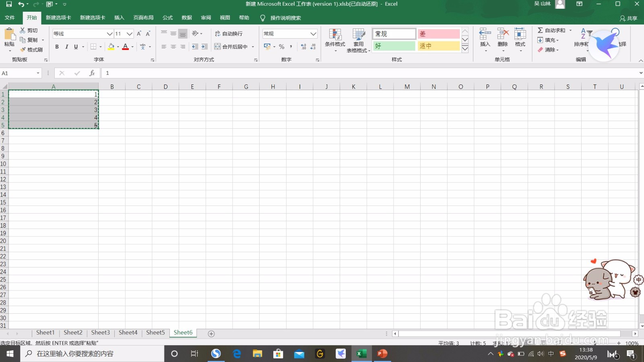Viewport: 644px width, 362px height.
Task: Select column B header
Action: (112, 86)
